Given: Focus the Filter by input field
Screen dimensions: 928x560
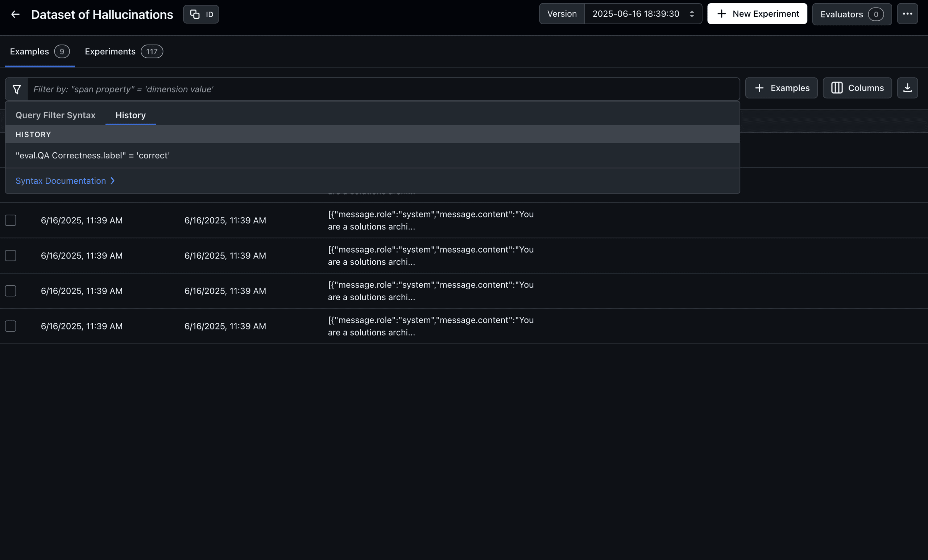Looking at the screenshot, I should 384,89.
